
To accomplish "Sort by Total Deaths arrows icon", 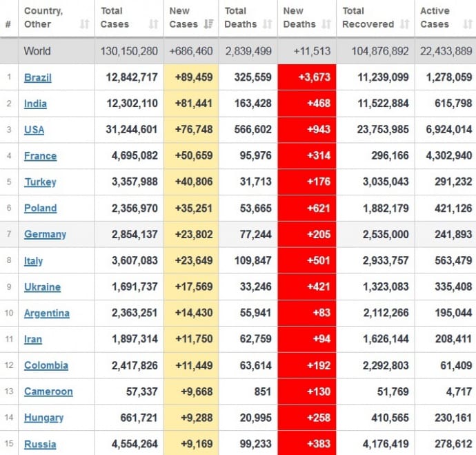I will click(266, 24).
